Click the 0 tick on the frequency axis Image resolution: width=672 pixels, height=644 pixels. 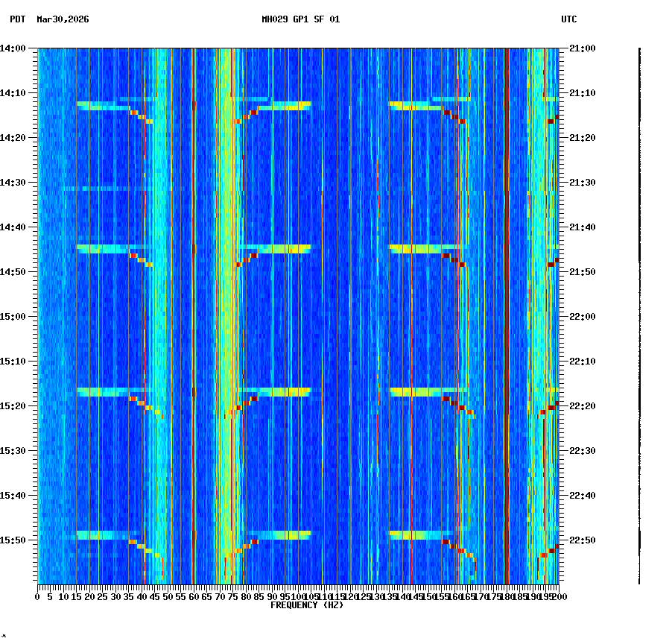[37, 596]
